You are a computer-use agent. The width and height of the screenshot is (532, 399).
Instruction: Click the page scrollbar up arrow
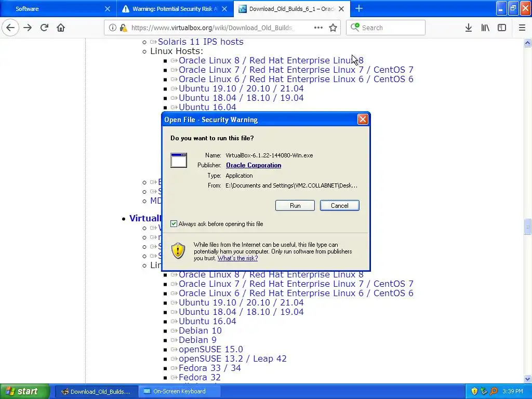[x=527, y=43]
